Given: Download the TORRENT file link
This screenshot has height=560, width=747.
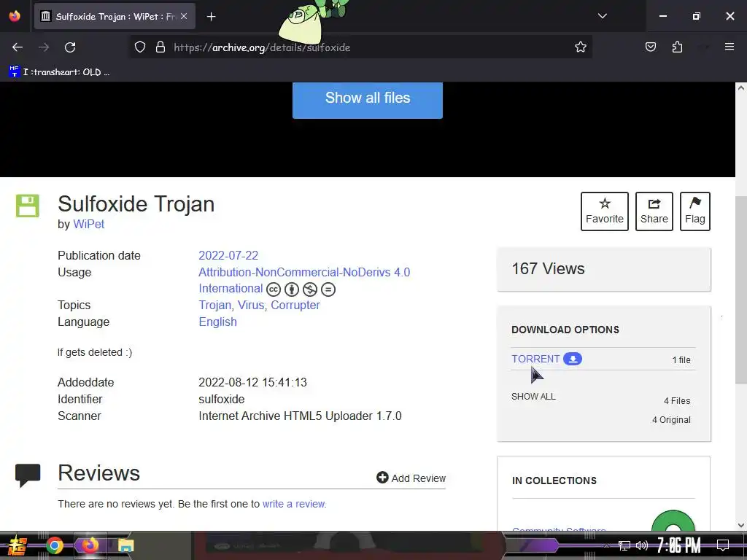Looking at the screenshot, I should point(535,359).
